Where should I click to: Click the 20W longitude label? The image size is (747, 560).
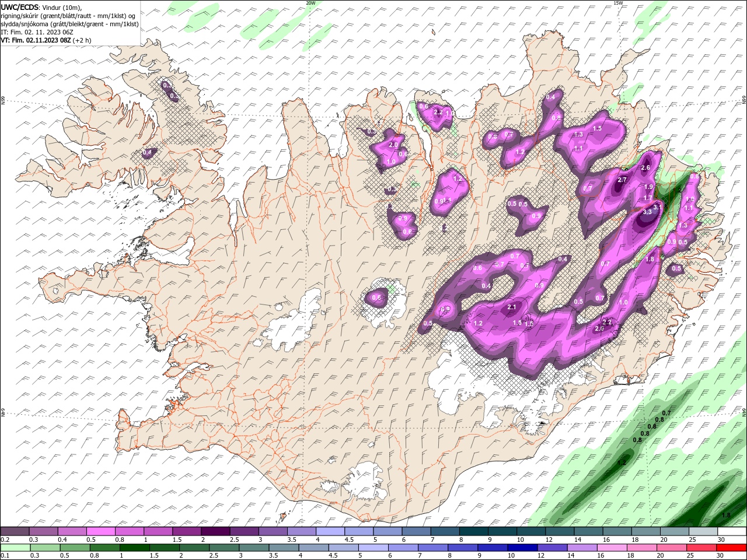310,3
